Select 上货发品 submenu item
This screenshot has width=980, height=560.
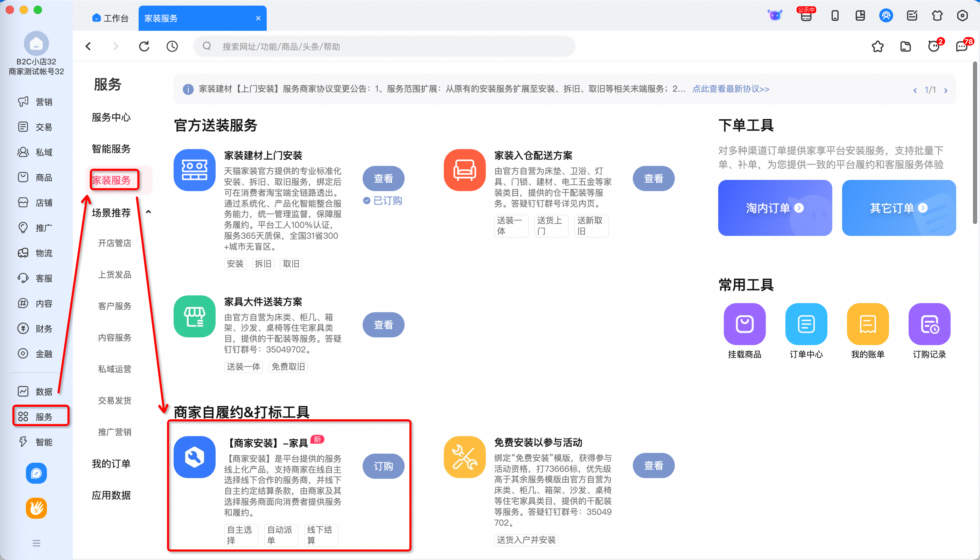[x=114, y=274]
